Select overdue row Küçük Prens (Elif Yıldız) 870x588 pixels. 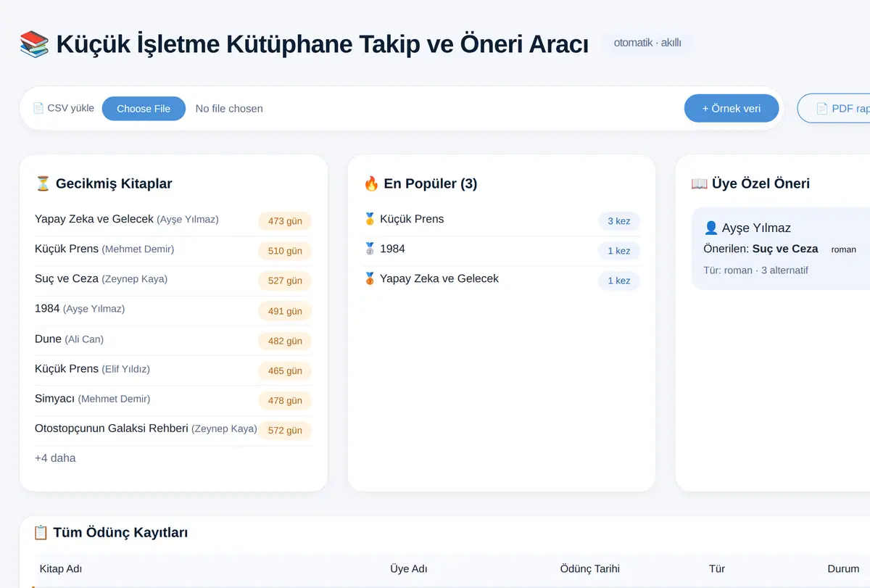[x=173, y=370]
